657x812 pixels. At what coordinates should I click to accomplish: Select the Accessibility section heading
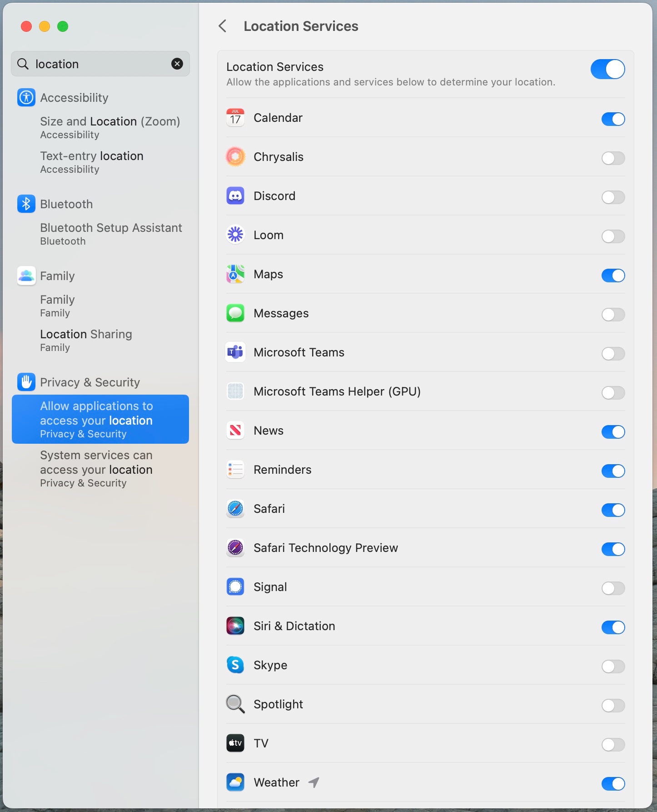75,98
